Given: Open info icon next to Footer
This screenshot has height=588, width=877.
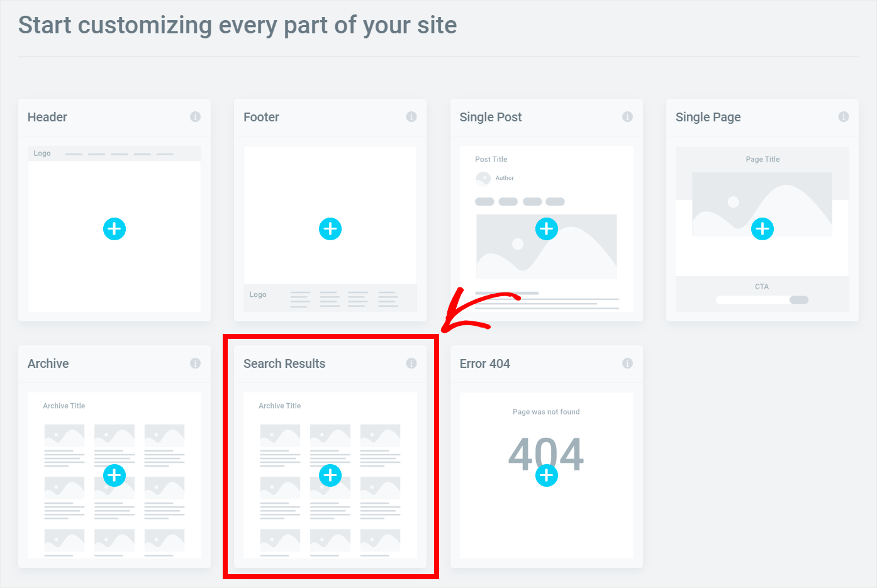Looking at the screenshot, I should (411, 117).
